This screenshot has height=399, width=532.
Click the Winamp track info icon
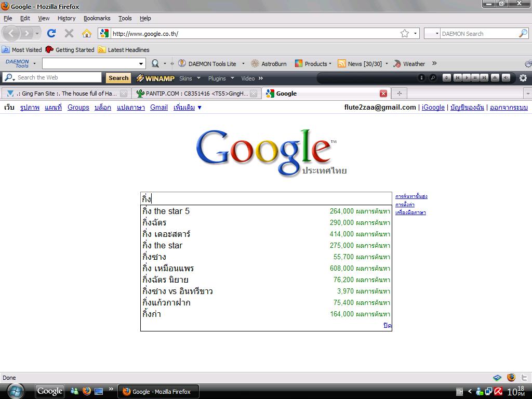421,78
